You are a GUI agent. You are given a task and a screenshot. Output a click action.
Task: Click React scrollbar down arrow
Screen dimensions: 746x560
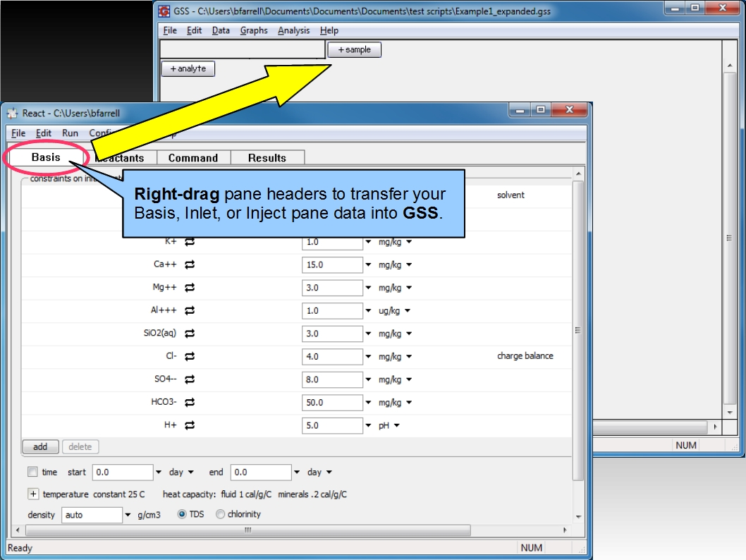578,517
